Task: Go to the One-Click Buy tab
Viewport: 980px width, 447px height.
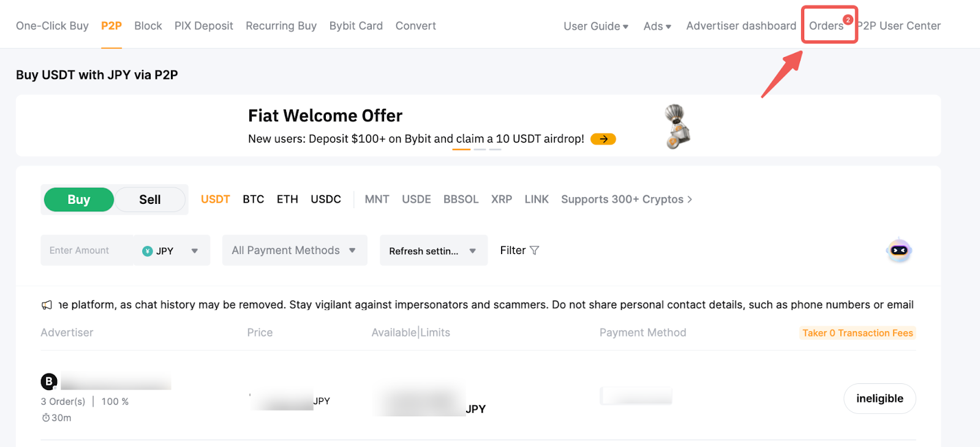Action: (52, 26)
